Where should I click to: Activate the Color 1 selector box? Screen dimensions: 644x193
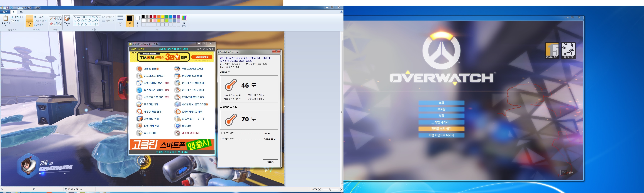(x=130, y=18)
